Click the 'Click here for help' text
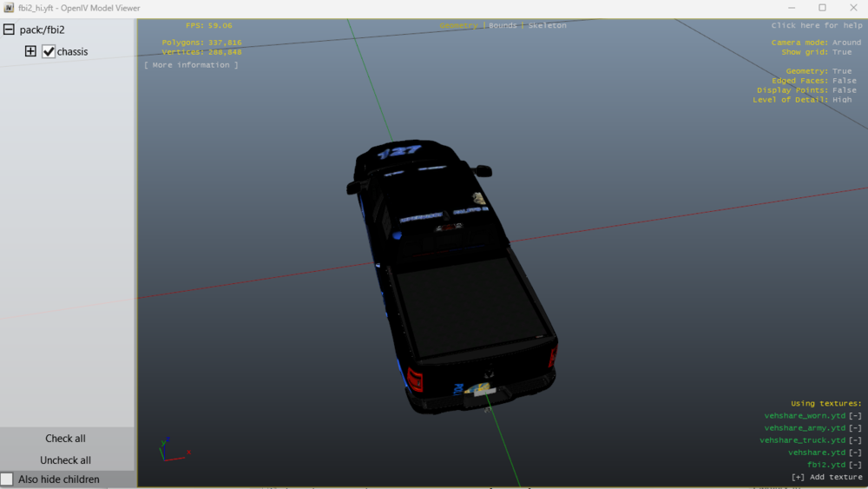Viewport: 868px width, 489px height. point(816,26)
